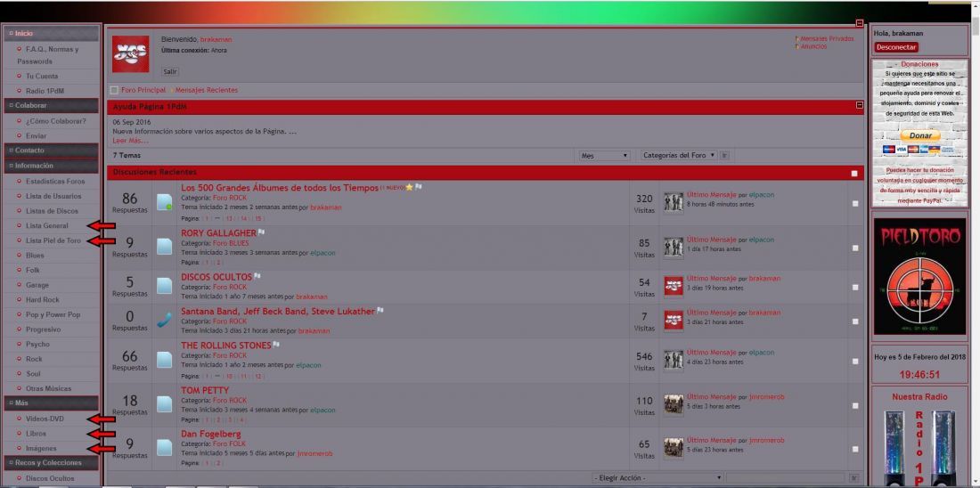Open Hard Rock in sidebar menu
The width and height of the screenshot is (980, 488).
[x=43, y=300]
